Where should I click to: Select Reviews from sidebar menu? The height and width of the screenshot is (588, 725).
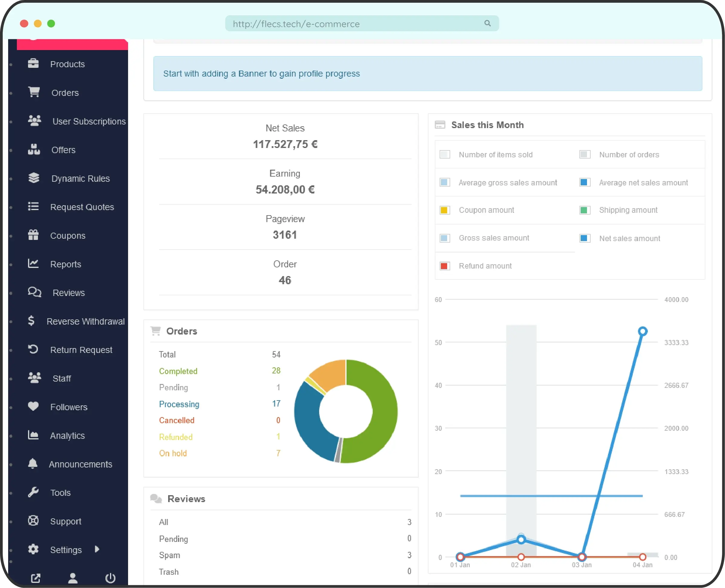click(x=68, y=292)
